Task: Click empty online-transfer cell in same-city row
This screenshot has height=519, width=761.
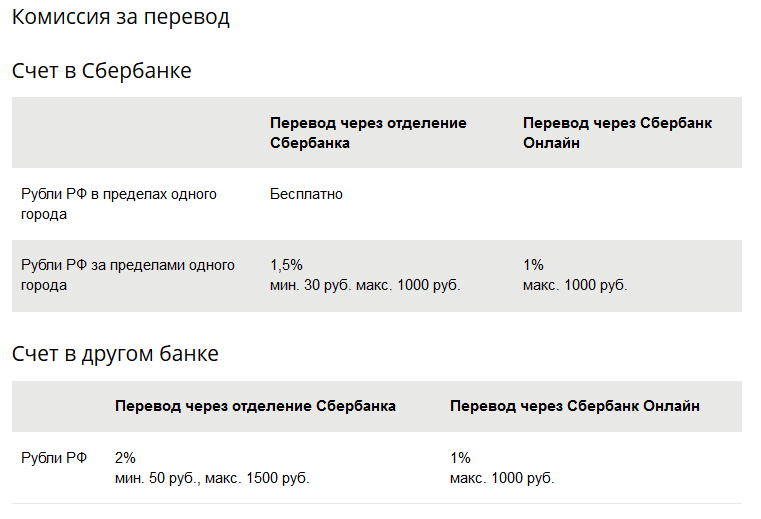Action: click(x=628, y=204)
